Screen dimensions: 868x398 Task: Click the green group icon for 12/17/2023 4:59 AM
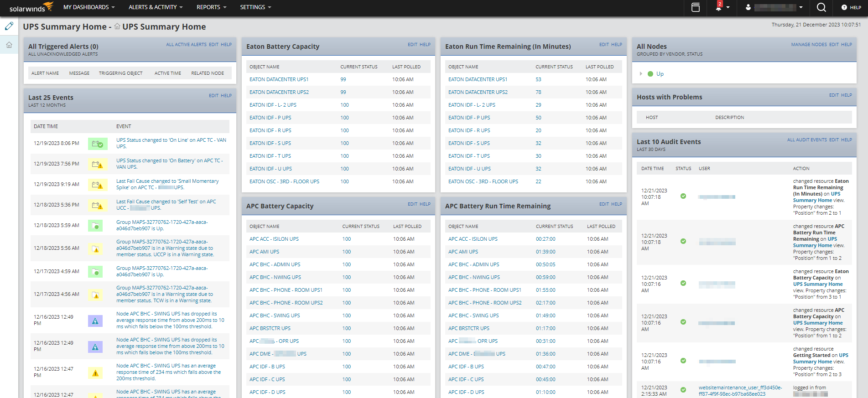tap(95, 272)
